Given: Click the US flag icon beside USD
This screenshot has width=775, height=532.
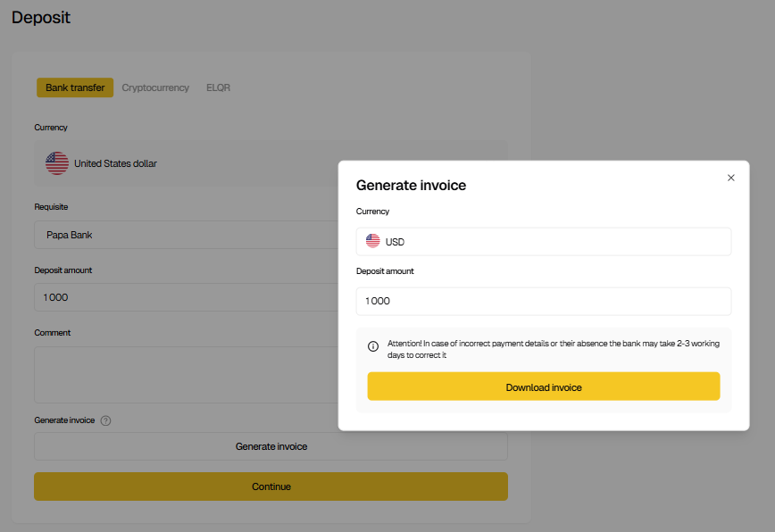Looking at the screenshot, I should click(373, 242).
